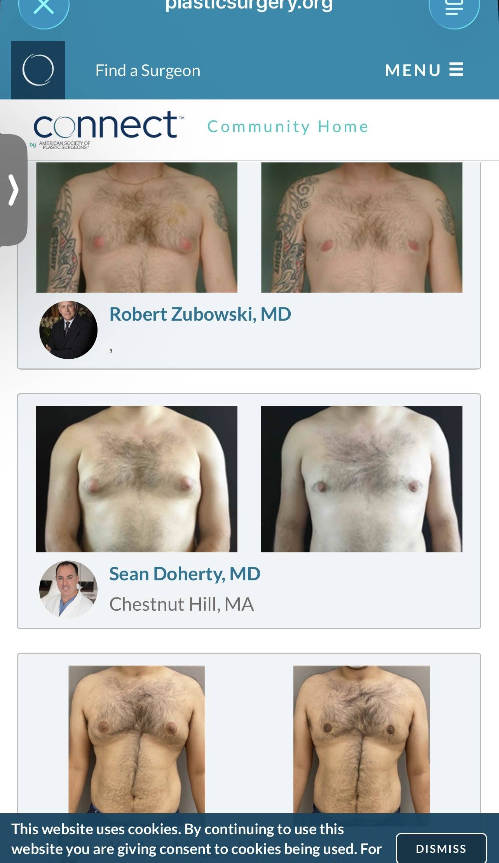
Task: Open third case's right after photo
Action: pyautogui.click(x=361, y=739)
